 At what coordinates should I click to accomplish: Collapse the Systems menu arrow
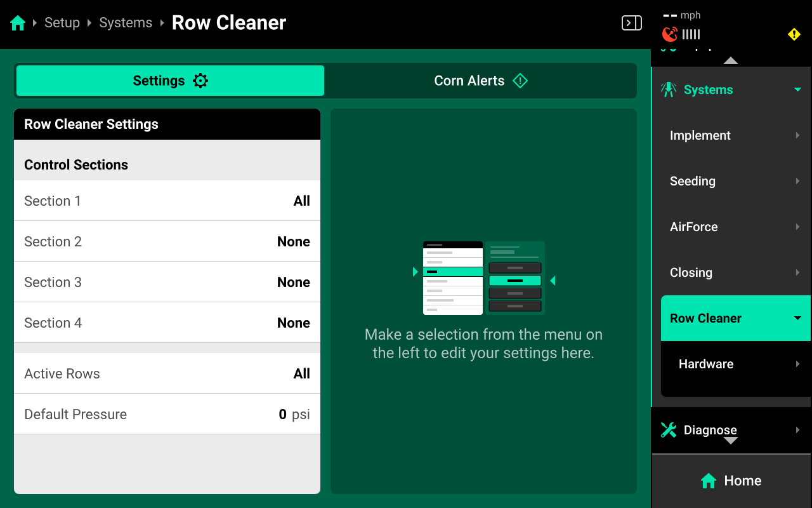click(797, 90)
